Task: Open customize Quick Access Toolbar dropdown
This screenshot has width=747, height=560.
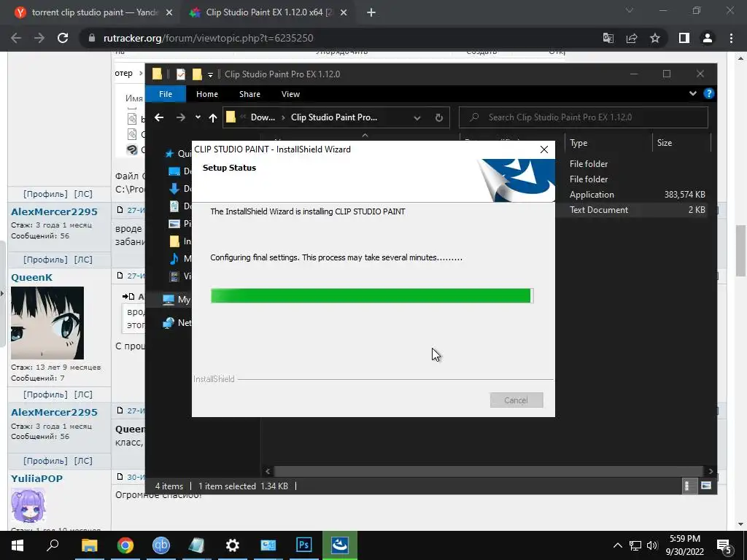Action: (210, 75)
